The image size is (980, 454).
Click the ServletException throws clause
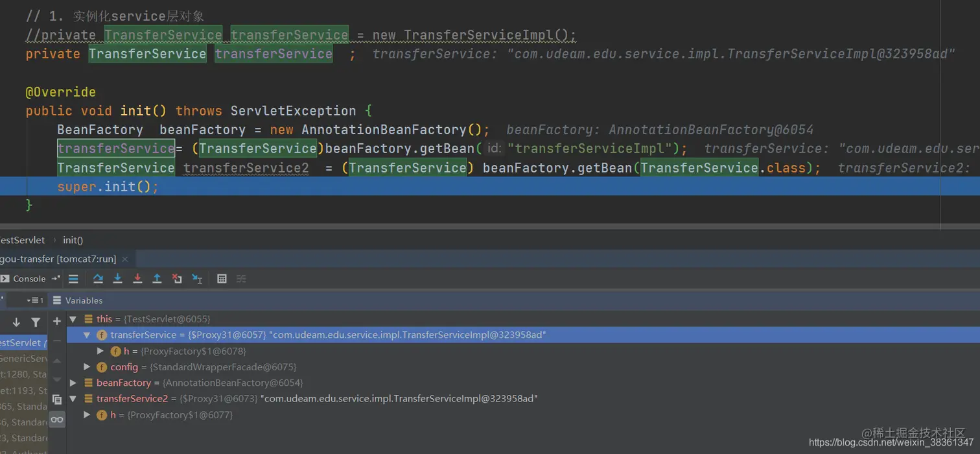(293, 111)
